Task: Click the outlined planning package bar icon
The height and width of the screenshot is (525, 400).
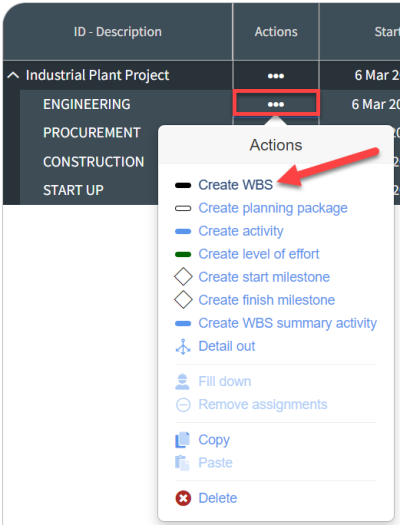Action: click(x=183, y=208)
